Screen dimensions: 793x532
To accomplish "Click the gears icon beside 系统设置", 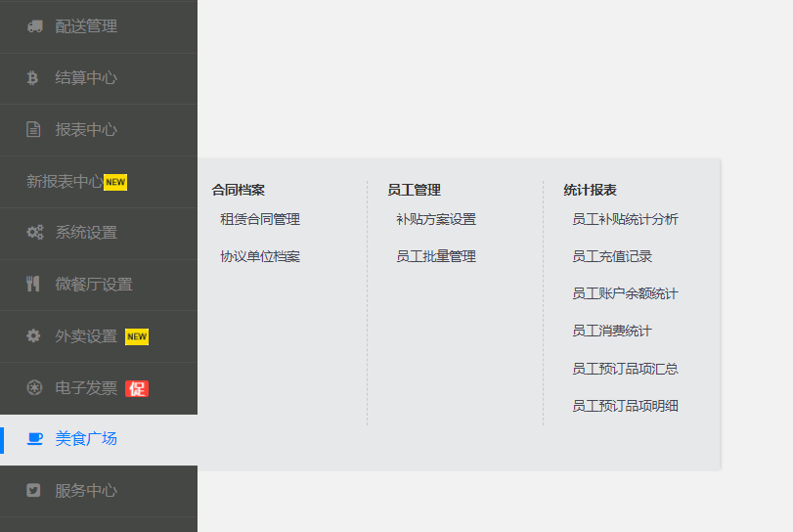I will click(x=35, y=232).
